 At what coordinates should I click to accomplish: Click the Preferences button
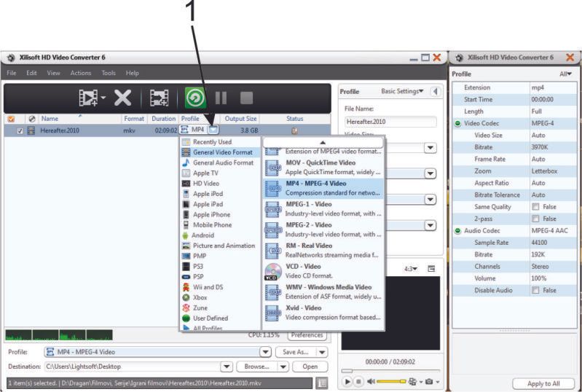click(x=307, y=335)
